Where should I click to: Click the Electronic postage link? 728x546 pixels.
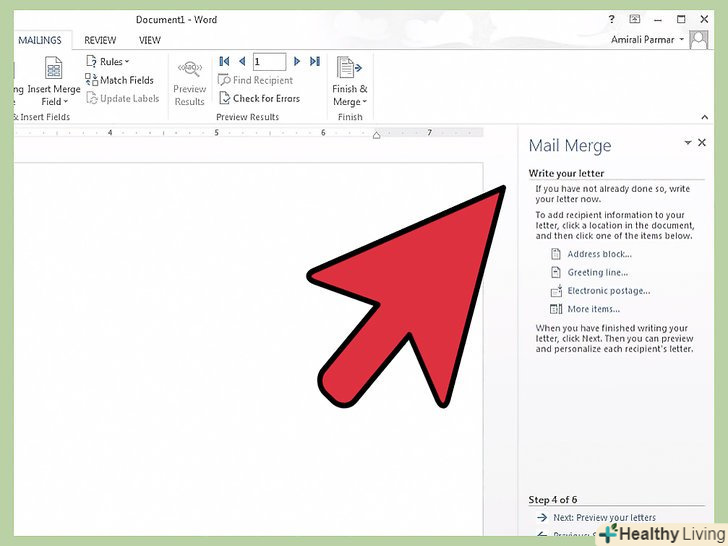click(x=608, y=291)
